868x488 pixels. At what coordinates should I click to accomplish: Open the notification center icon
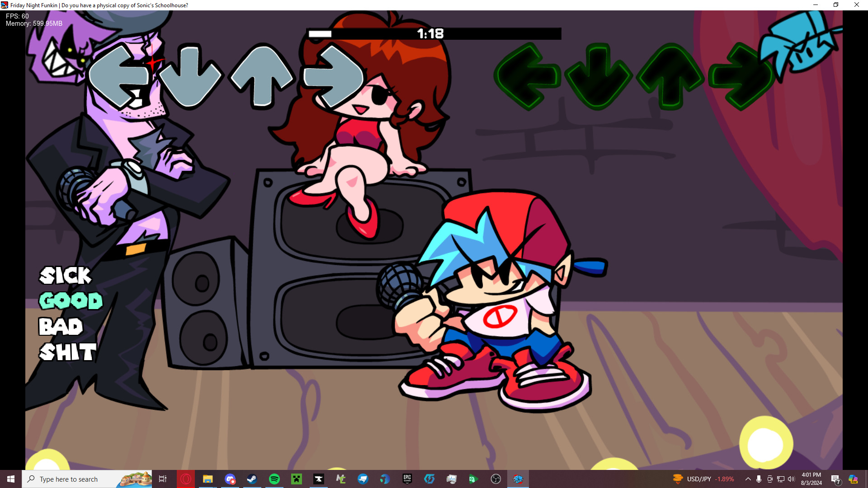click(835, 479)
